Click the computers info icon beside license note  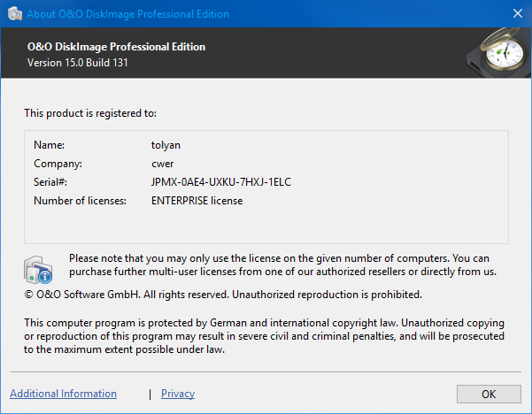click(x=40, y=268)
